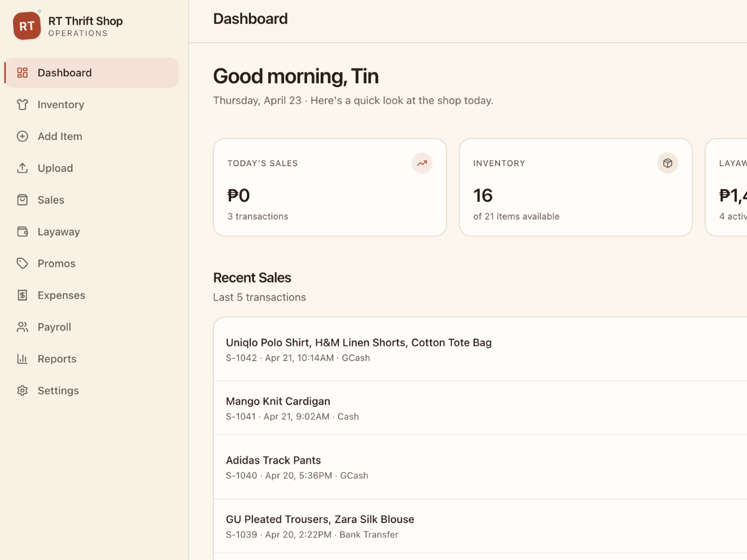Image resolution: width=747 pixels, height=560 pixels.
Task: Click the package icon on the Inventory card
Action: click(667, 162)
